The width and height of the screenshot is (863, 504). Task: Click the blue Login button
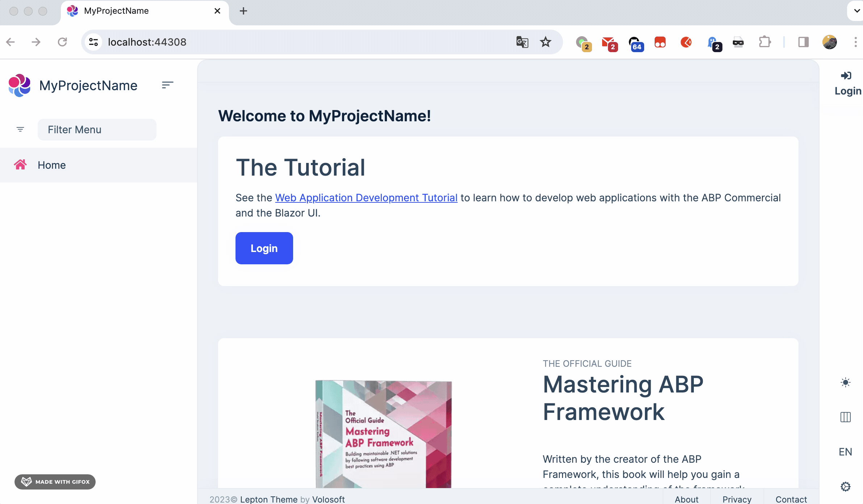pyautogui.click(x=264, y=248)
